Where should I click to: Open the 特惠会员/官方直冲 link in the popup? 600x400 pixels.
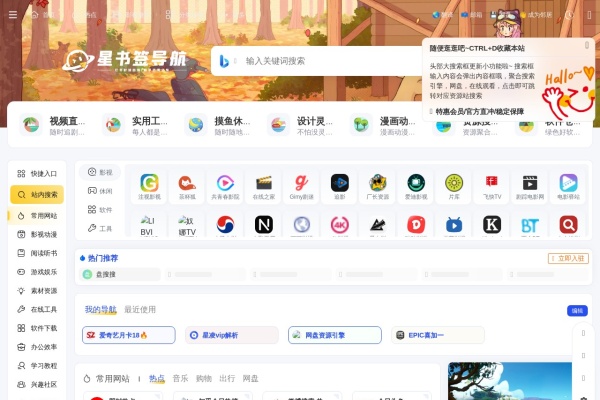tap(479, 111)
